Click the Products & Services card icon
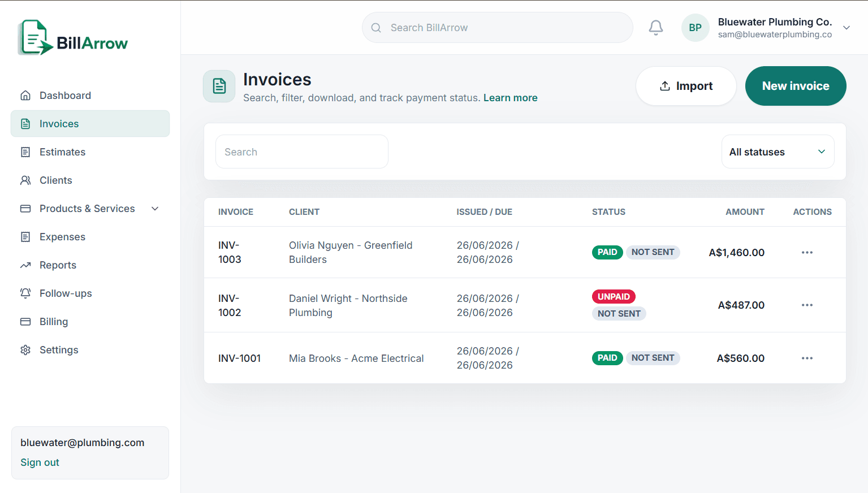This screenshot has width=868, height=493. point(25,209)
